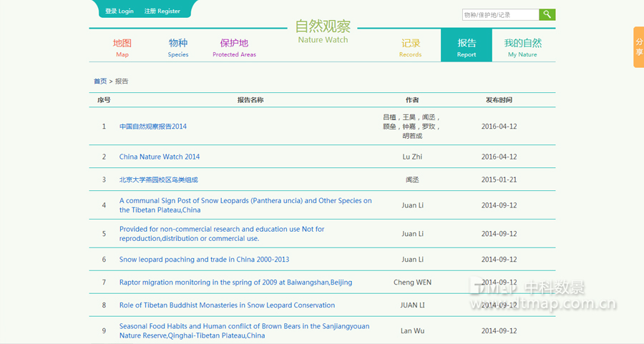Switch to the Species tab

178,47
